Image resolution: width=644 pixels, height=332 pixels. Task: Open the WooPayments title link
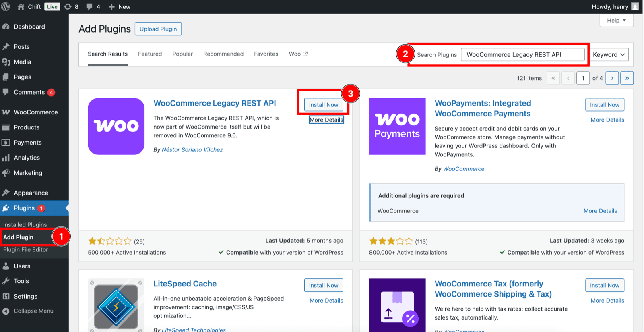pos(483,108)
